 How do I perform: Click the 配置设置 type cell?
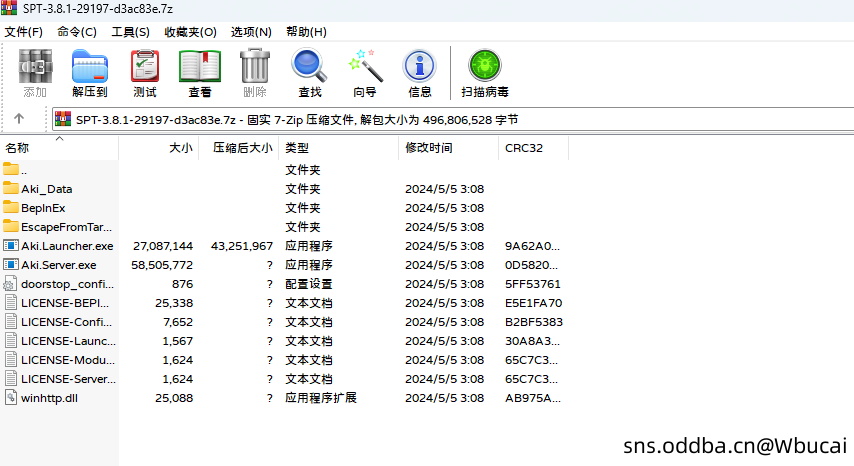(309, 284)
